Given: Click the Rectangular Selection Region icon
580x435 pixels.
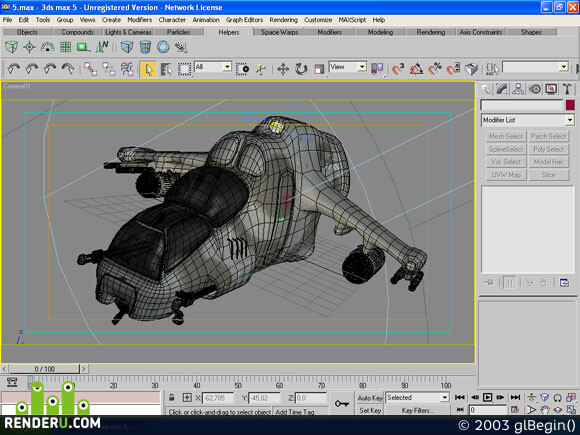Looking at the screenshot, I should pos(184,69).
